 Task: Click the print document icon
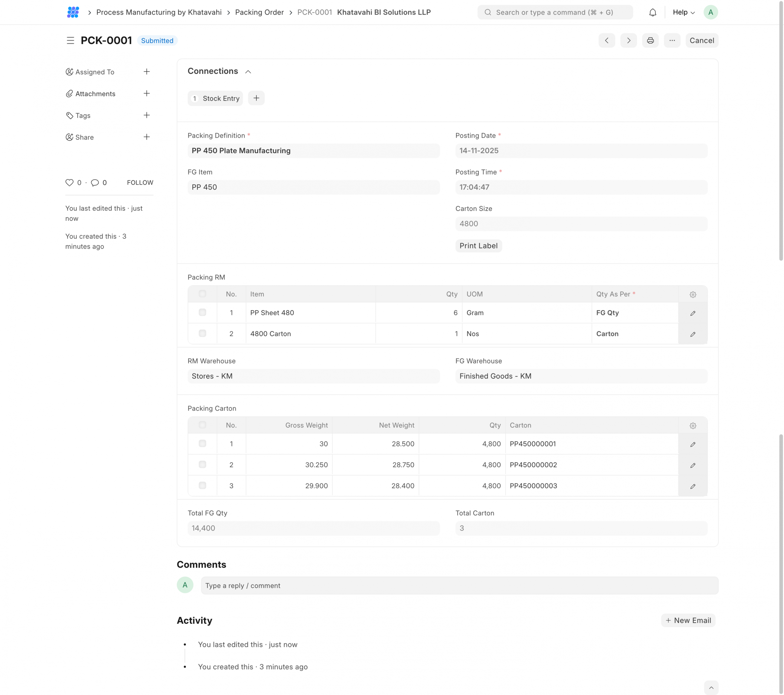(x=650, y=40)
